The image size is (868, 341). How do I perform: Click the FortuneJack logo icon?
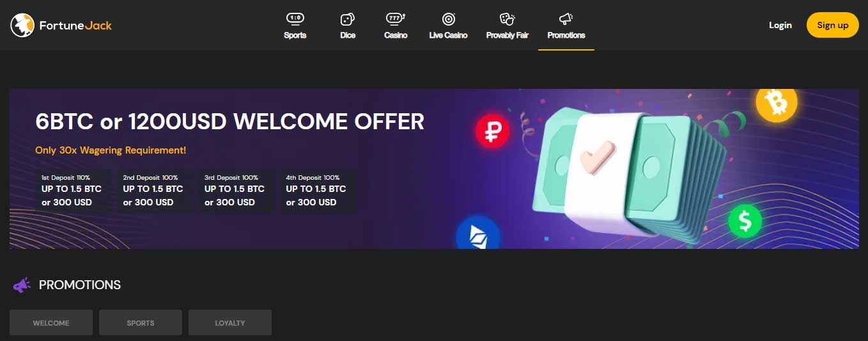[x=22, y=25]
